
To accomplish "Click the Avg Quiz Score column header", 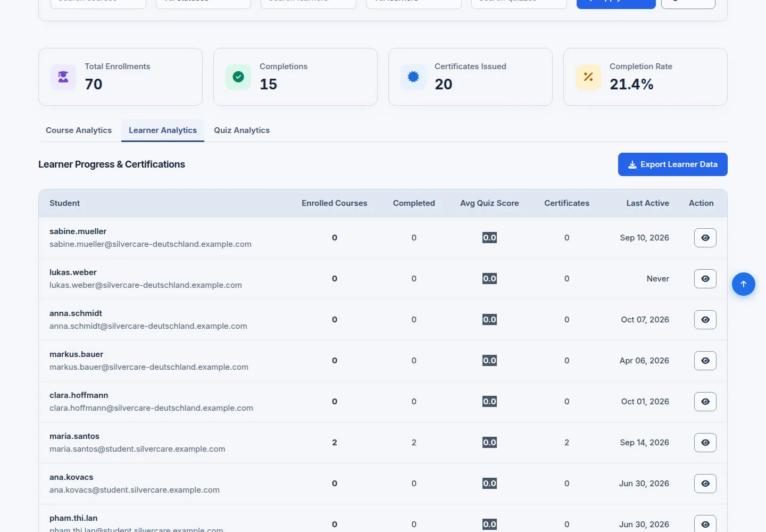I will click(x=489, y=203).
